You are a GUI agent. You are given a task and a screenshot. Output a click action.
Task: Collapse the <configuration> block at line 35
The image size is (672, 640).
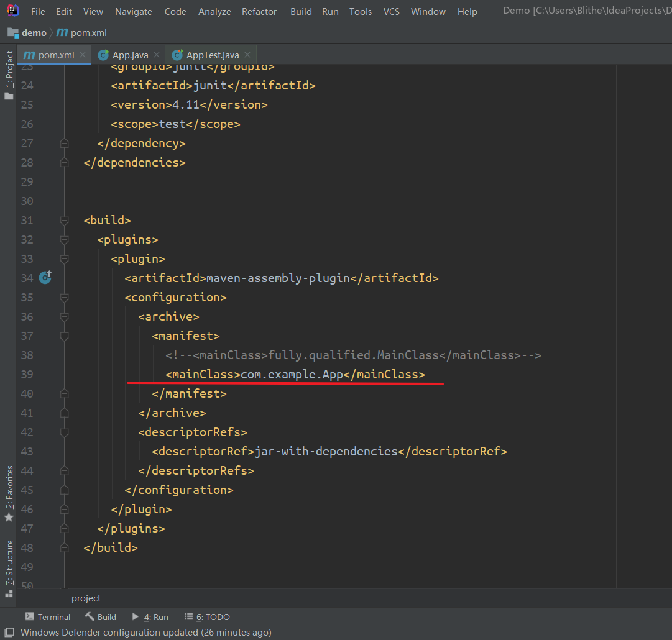64,297
